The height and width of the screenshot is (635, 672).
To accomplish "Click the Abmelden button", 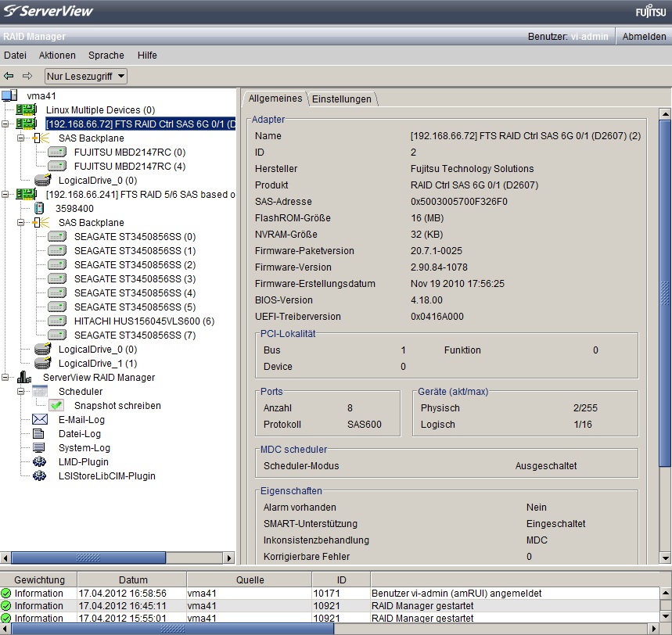I will (x=644, y=37).
